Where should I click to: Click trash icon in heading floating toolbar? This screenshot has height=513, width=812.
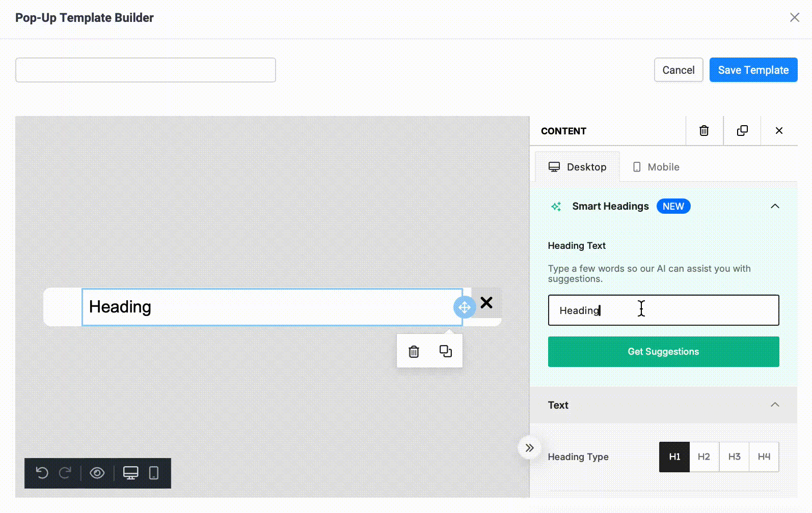(414, 351)
